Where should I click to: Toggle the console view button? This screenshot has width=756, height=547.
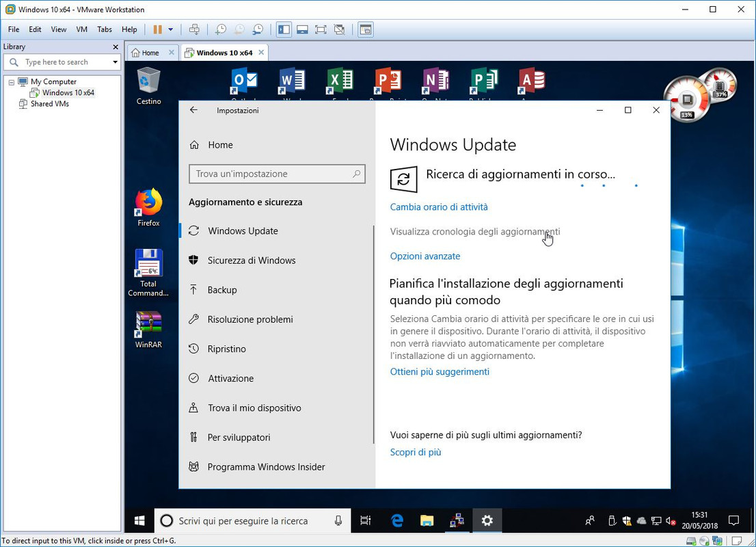tap(366, 29)
